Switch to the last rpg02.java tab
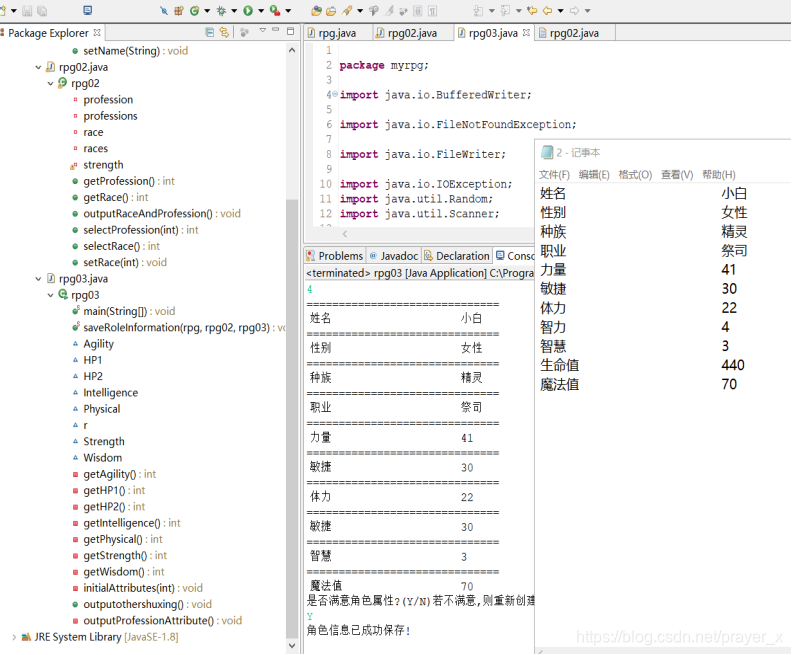The width and height of the screenshot is (792, 655). point(574,33)
